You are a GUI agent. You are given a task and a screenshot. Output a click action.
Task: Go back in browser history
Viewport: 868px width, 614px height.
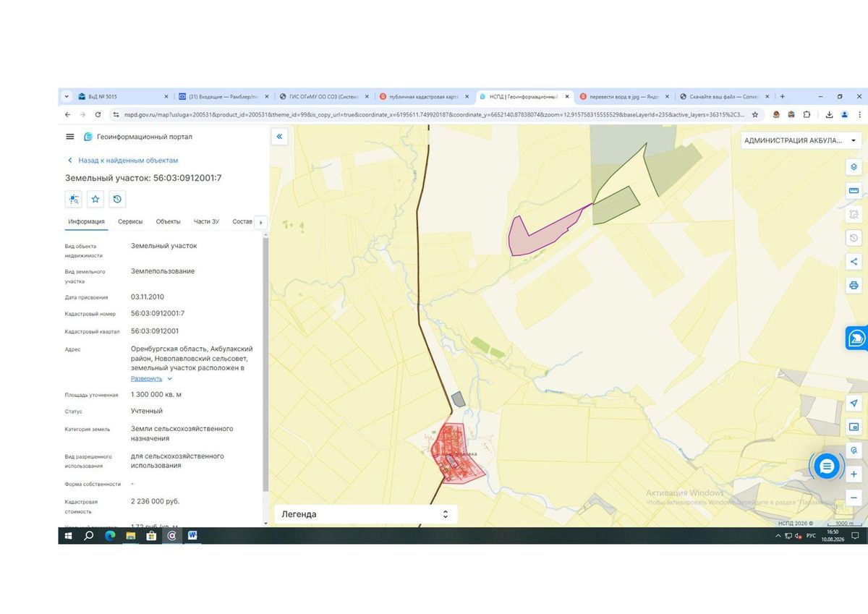pos(67,114)
